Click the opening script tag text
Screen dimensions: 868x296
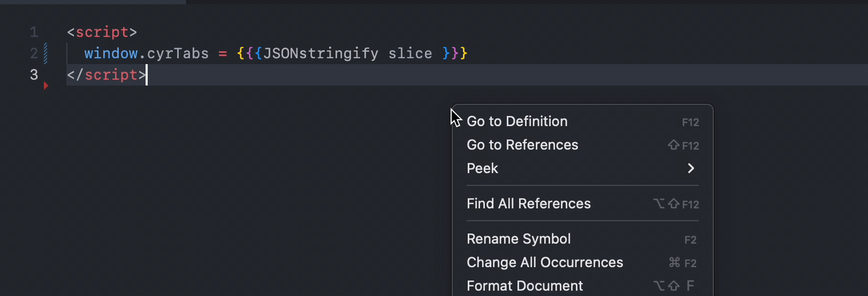pos(102,32)
